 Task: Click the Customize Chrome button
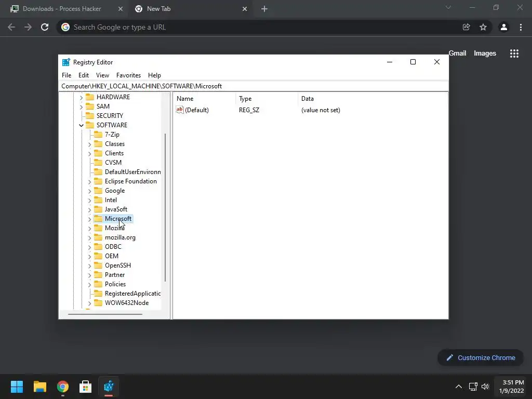pos(481,357)
